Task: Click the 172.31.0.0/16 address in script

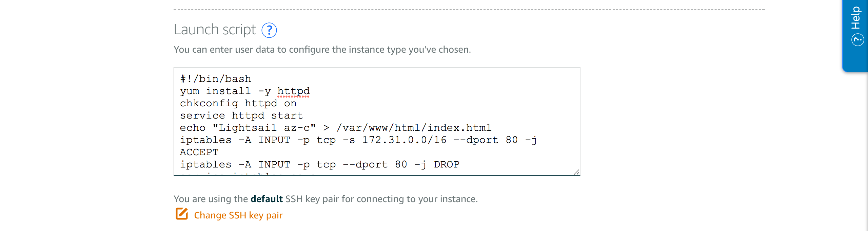Action: tap(404, 140)
